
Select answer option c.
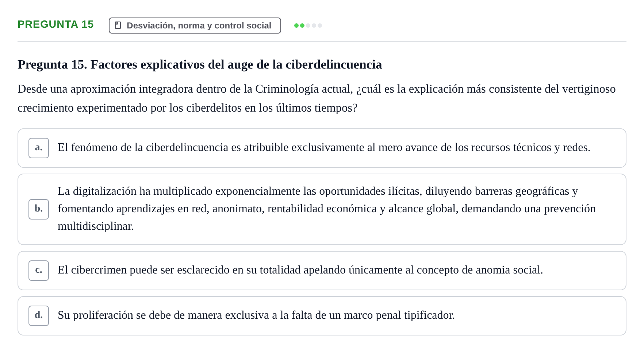pos(322,271)
